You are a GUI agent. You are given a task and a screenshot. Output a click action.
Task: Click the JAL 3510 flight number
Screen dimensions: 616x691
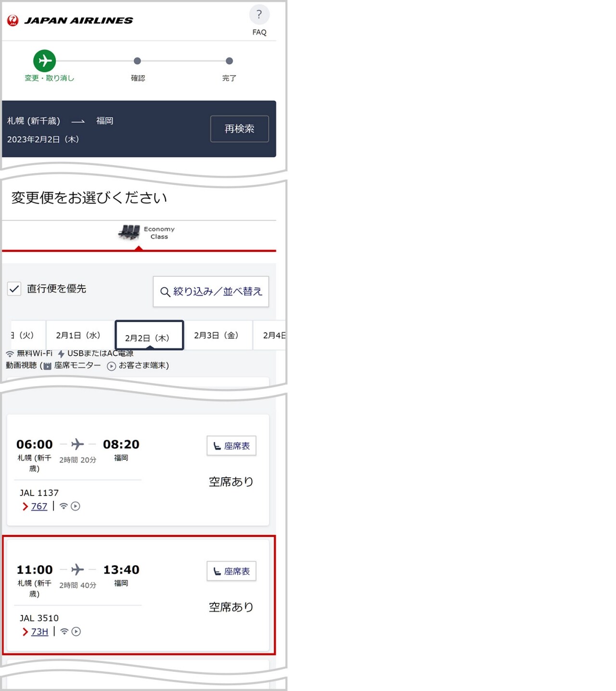[39, 618]
